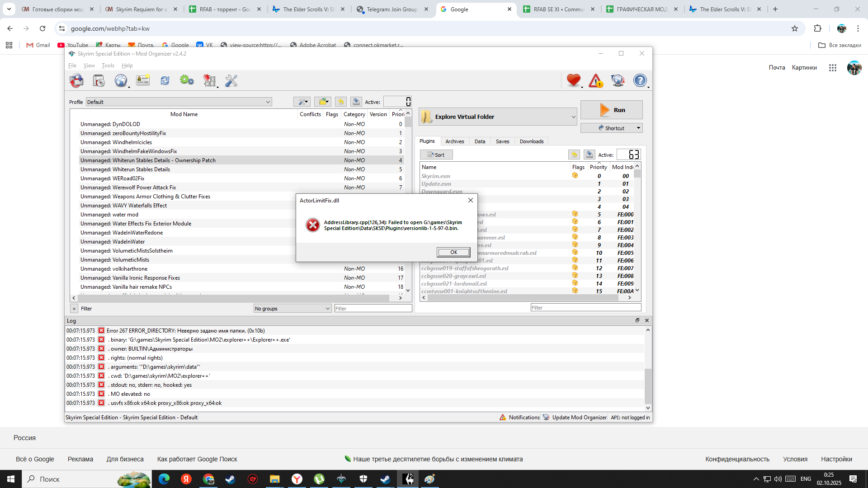
Task: Expand the Filter panel with » button
Action: coord(74,309)
